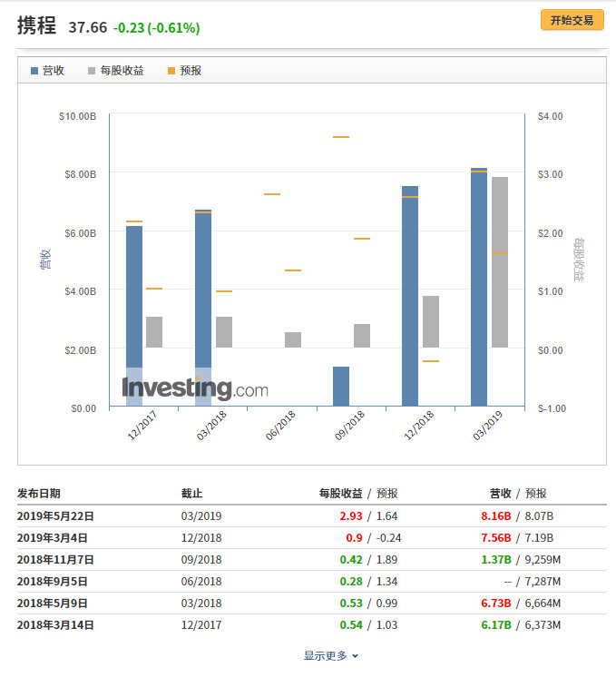Expand 显示更多 earnings rows

pos(325,656)
